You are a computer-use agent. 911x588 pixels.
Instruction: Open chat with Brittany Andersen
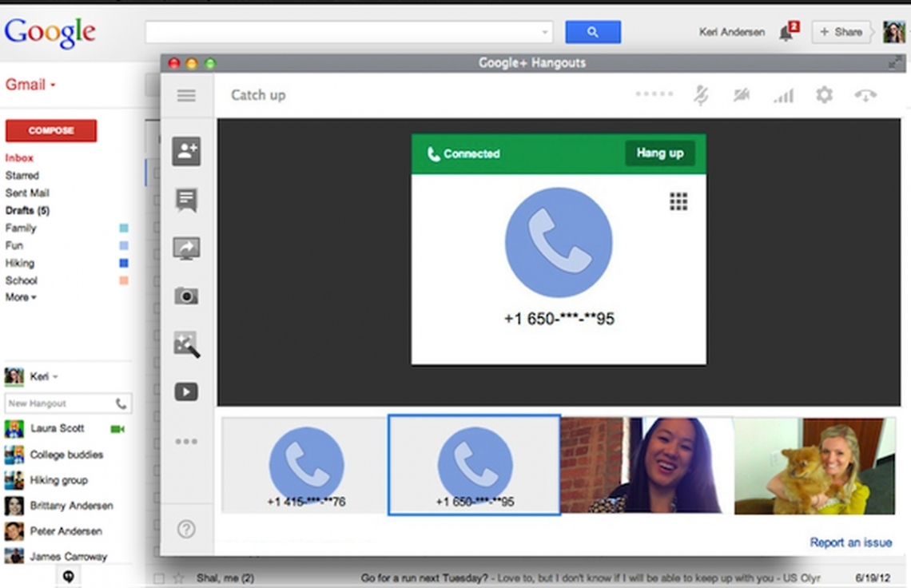[x=58, y=506]
